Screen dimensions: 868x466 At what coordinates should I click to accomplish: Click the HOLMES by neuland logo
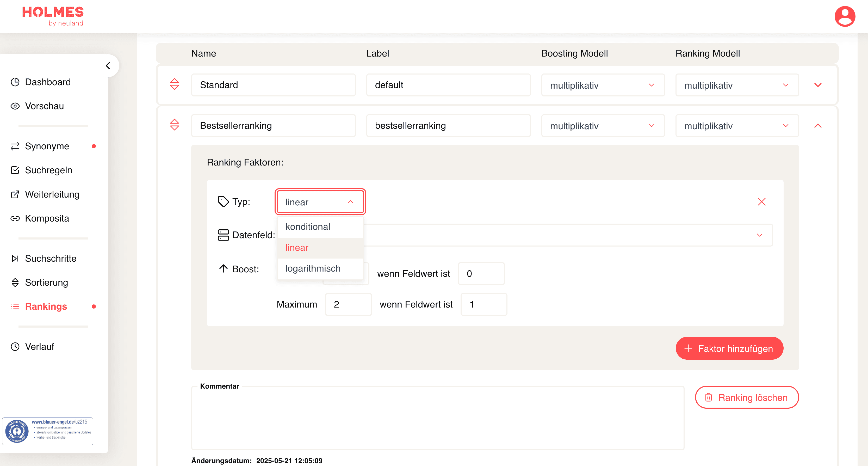[53, 16]
